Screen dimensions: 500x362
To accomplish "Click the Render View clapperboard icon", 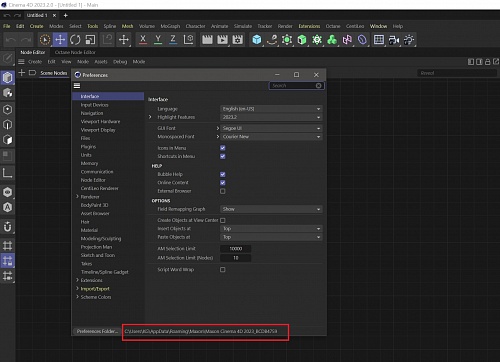I will tap(207, 40).
